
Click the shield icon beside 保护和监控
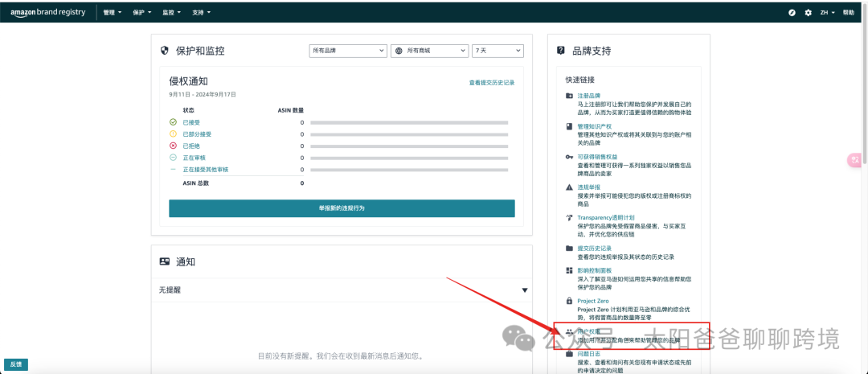point(164,51)
